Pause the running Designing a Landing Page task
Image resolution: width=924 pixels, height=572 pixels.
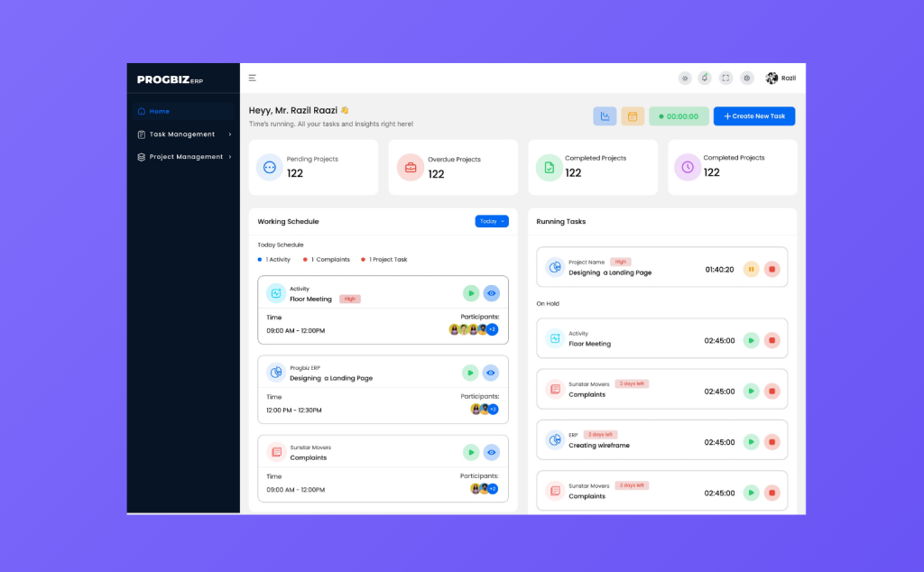(751, 269)
